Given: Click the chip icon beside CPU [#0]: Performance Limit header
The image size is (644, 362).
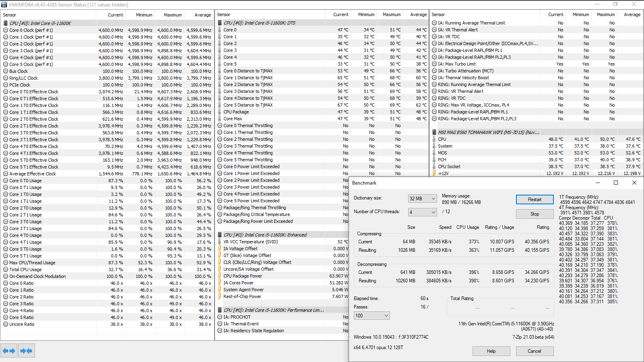Looking at the screenshot, I should tap(220, 310).
